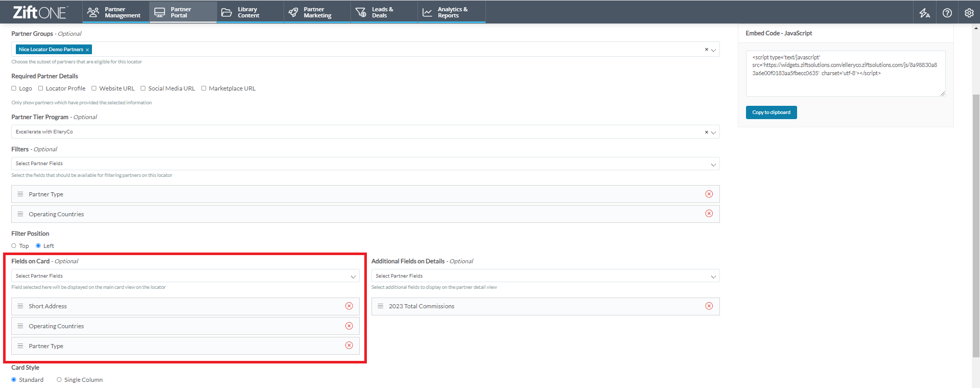Image resolution: width=980 pixels, height=388 pixels.
Task: Enable the Marketplace URL checkbox
Action: (204, 88)
